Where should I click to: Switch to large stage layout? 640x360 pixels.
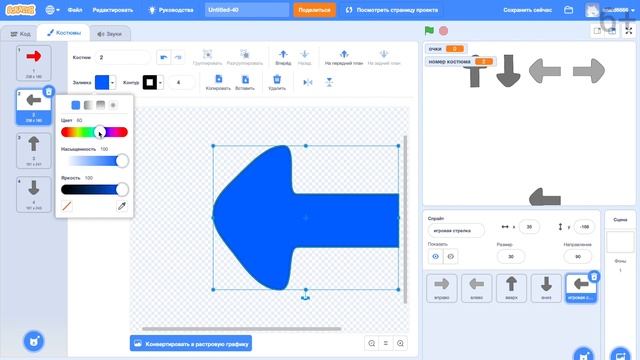(611, 31)
